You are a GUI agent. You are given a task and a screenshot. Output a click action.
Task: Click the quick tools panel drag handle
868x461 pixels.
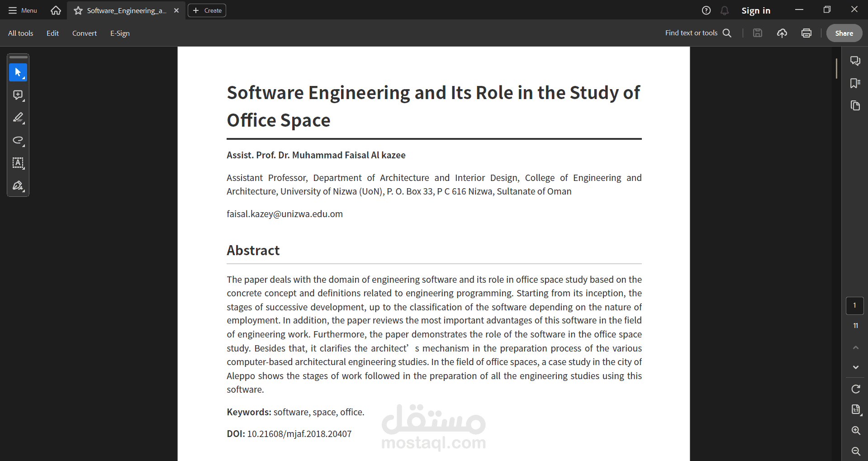[18, 57]
